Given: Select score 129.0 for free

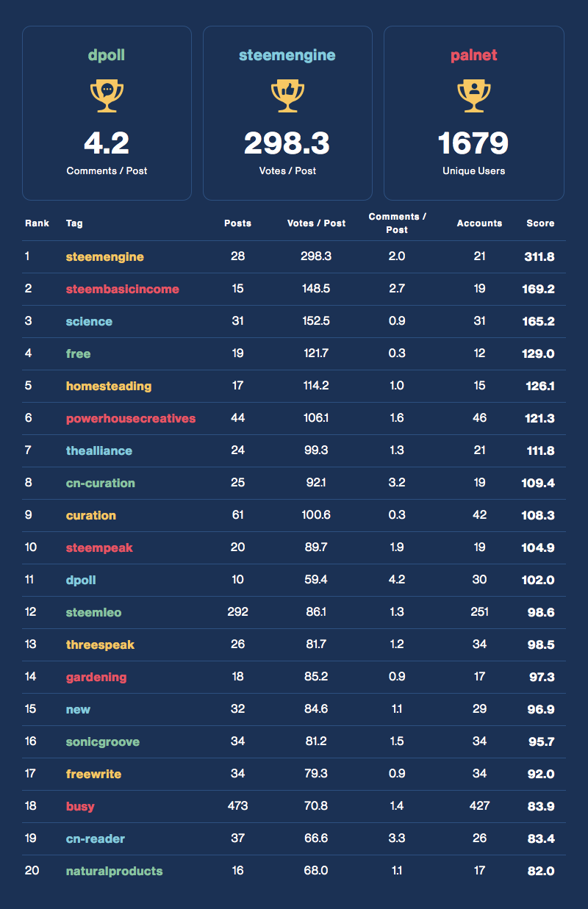Looking at the screenshot, I should 539,353.
